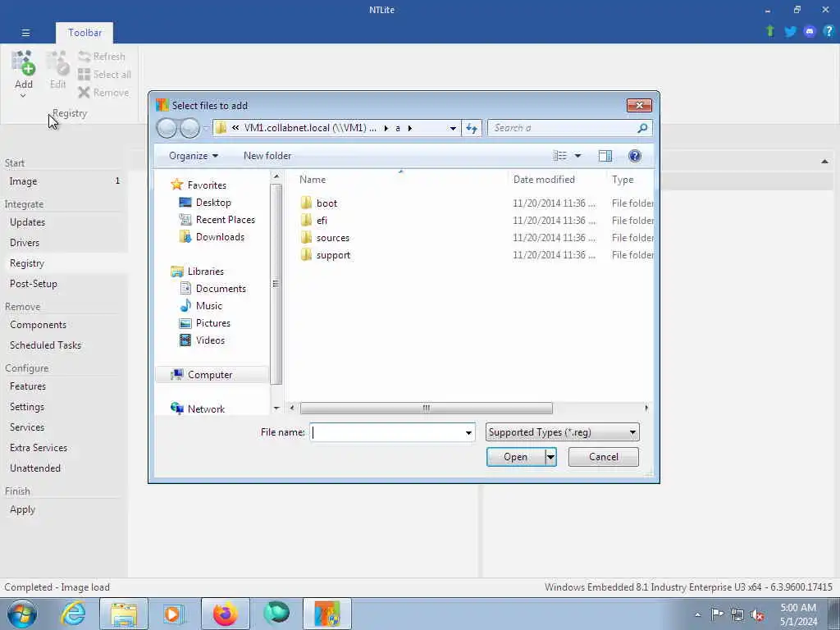Toggle the preview pane icon

(x=605, y=156)
